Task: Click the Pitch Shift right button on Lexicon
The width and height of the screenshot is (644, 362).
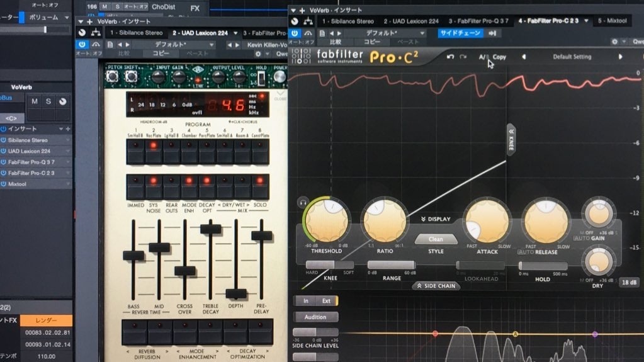Action: pos(131,76)
